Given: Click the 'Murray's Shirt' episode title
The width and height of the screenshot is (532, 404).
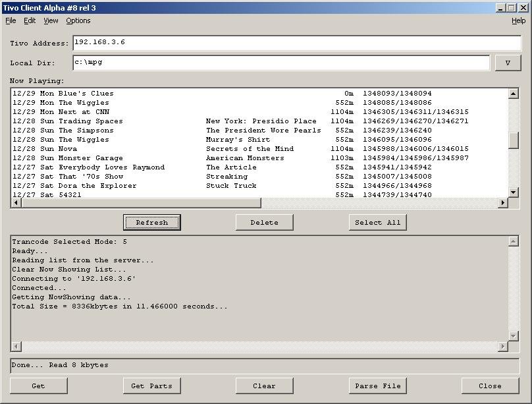Looking at the screenshot, I should click(x=238, y=140).
